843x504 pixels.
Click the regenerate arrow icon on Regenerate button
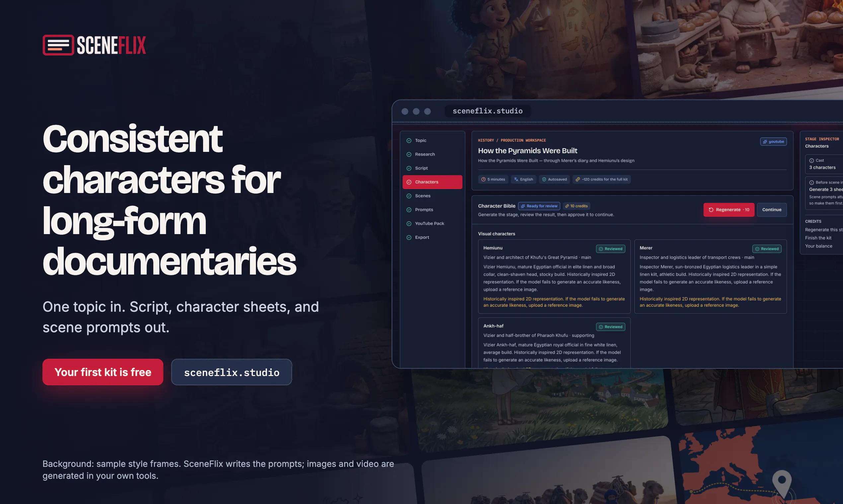[711, 210]
